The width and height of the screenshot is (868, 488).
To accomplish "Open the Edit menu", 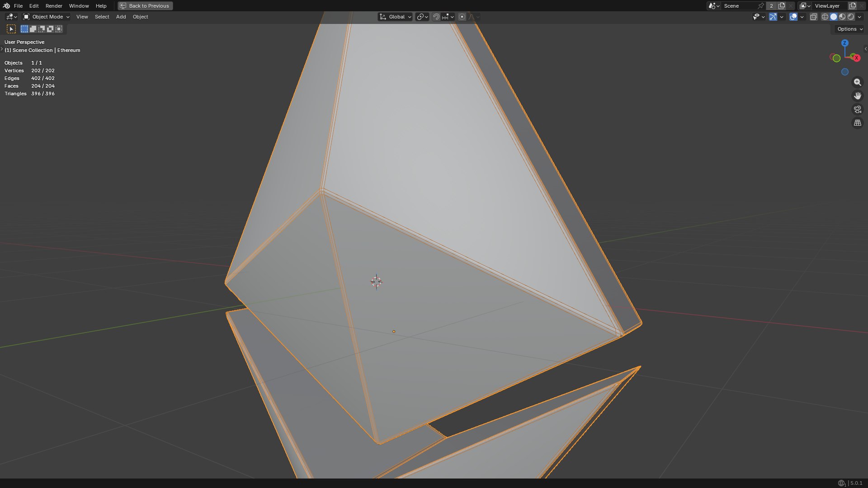I will click(x=34, y=6).
